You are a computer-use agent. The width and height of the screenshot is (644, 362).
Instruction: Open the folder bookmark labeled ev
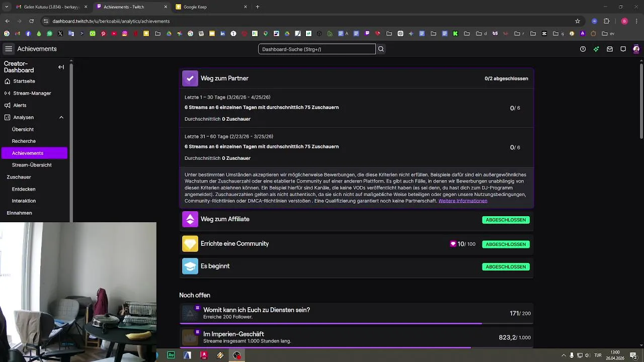click(608, 34)
